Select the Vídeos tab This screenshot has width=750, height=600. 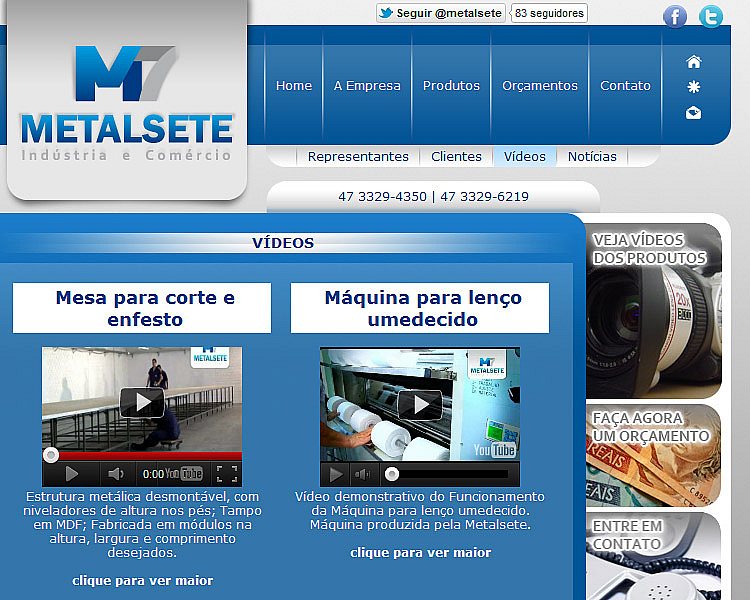pos(525,156)
